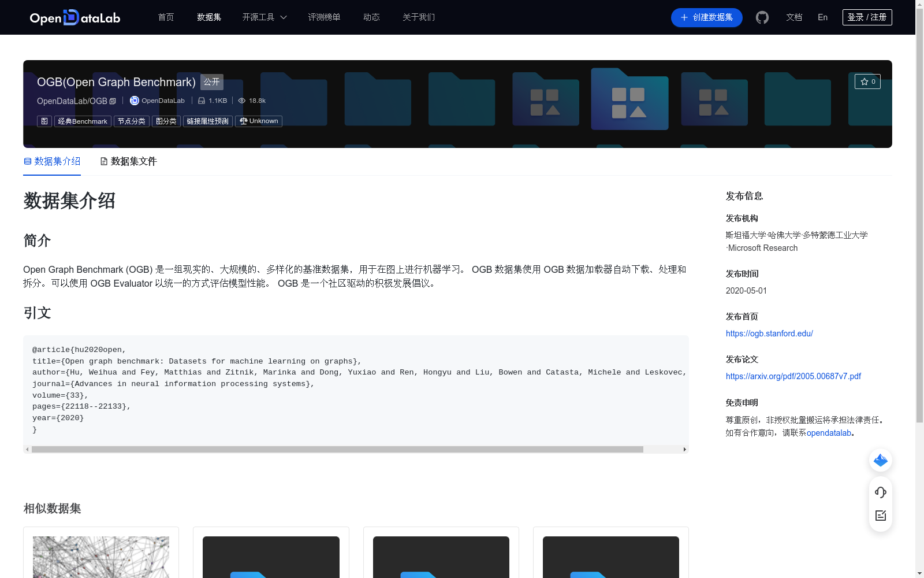924x578 pixels.
Task: Expand the 开源工具 dropdown menu
Action: pos(264,17)
